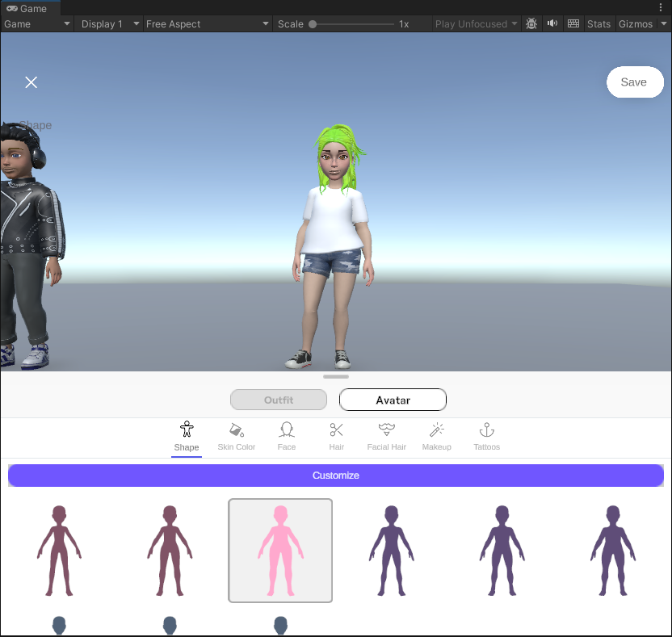Switch to the Avatar tab
The height and width of the screenshot is (637, 672).
[x=393, y=400]
